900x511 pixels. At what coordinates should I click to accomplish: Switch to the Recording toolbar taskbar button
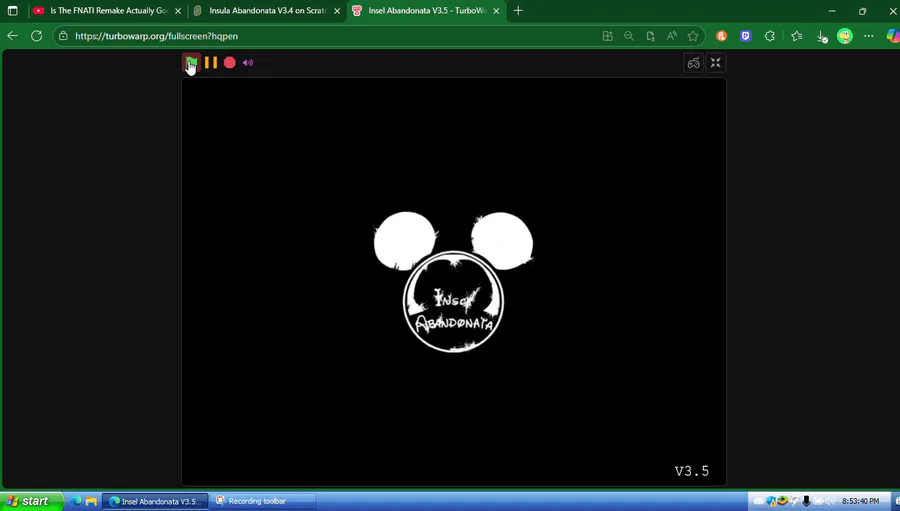coord(263,501)
